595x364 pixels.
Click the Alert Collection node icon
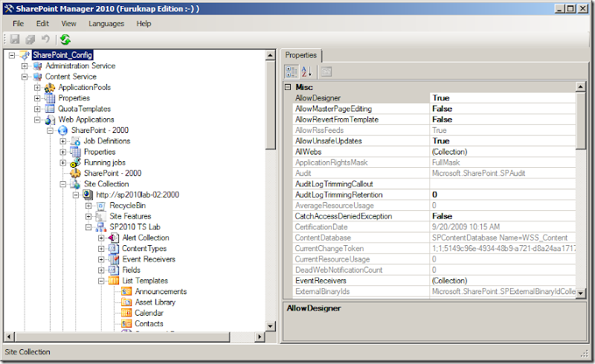[x=114, y=238]
